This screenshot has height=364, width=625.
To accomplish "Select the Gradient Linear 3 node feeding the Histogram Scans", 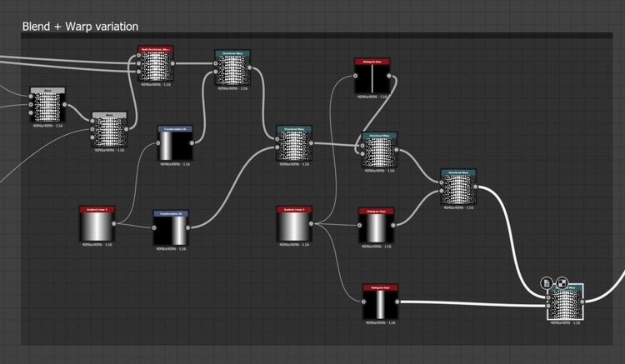I will (x=294, y=224).
